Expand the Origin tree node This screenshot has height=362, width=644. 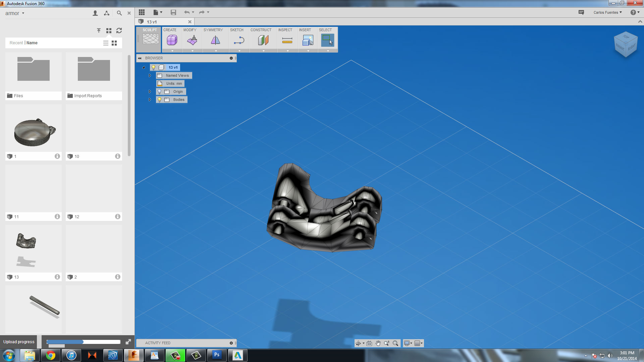click(x=150, y=92)
